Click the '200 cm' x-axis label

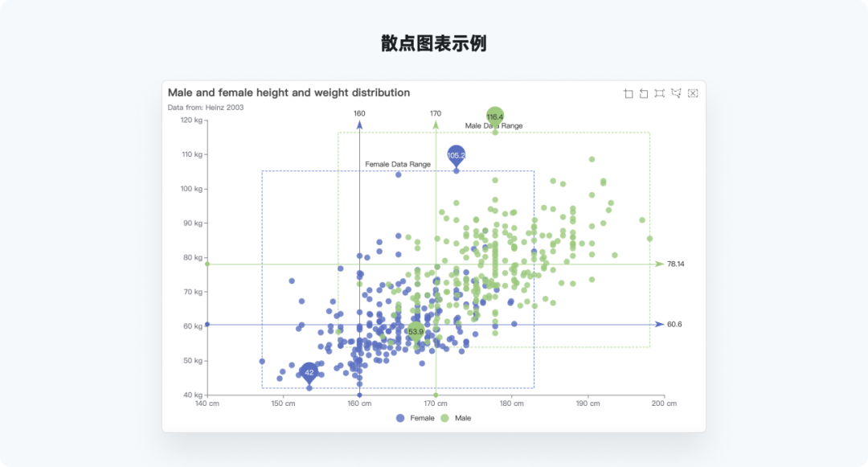click(665, 404)
